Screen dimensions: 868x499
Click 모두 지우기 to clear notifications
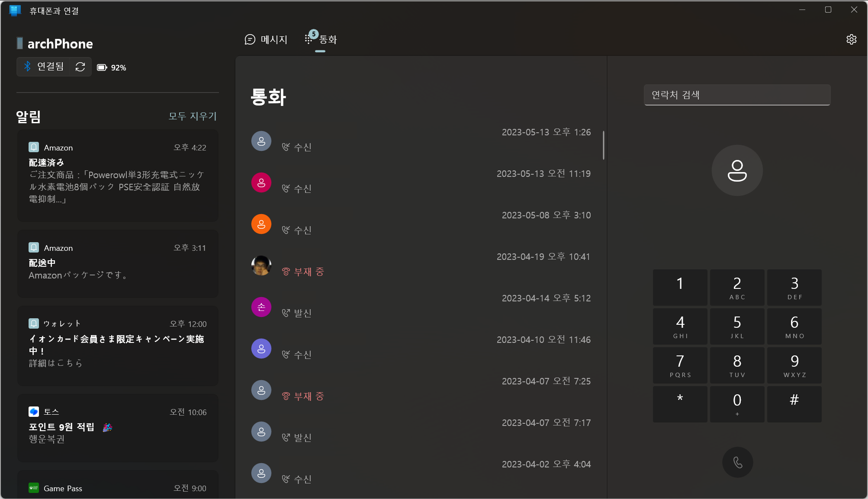point(192,116)
